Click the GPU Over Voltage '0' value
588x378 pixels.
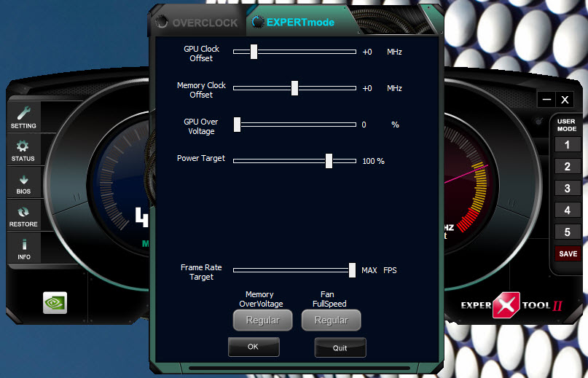point(364,125)
